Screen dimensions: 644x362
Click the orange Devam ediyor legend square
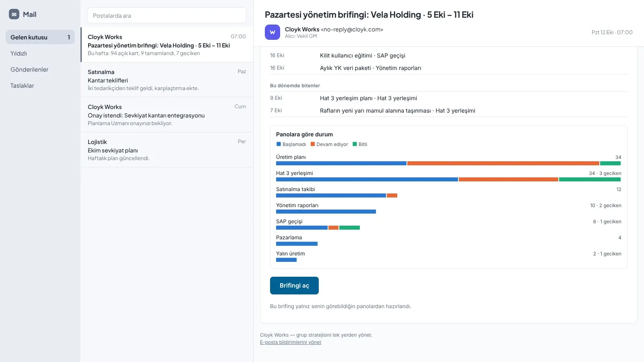[x=313, y=144]
